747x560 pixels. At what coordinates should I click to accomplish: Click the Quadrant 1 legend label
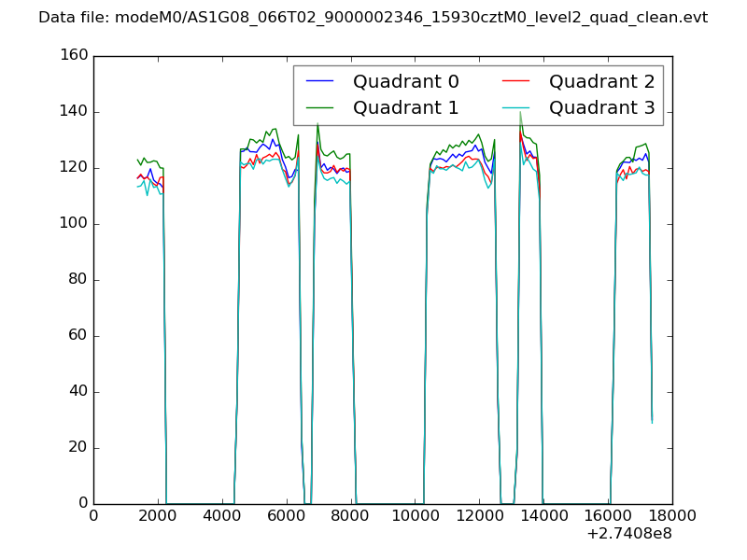406,107
